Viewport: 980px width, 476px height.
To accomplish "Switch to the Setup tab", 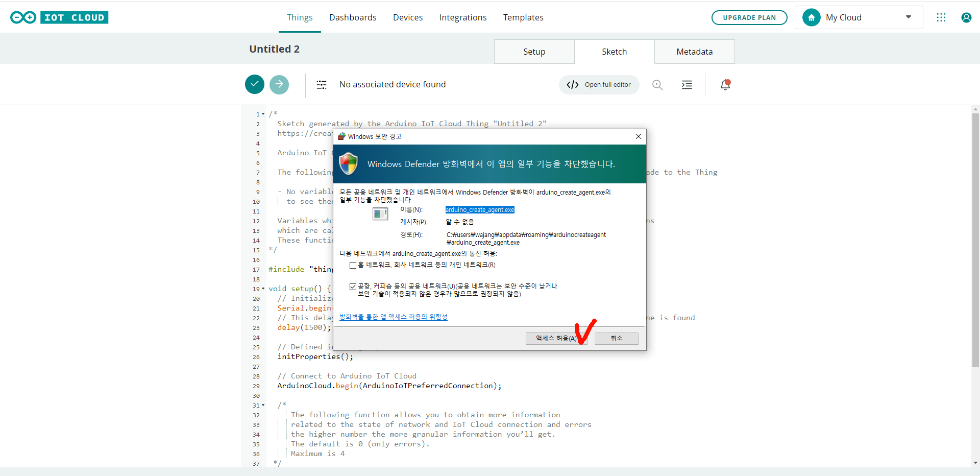I will click(x=534, y=52).
